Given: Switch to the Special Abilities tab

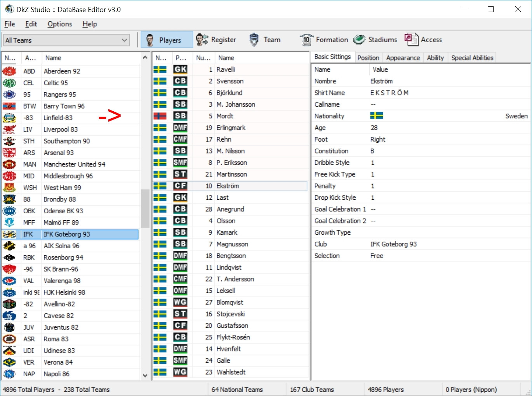Looking at the screenshot, I should click(472, 58).
